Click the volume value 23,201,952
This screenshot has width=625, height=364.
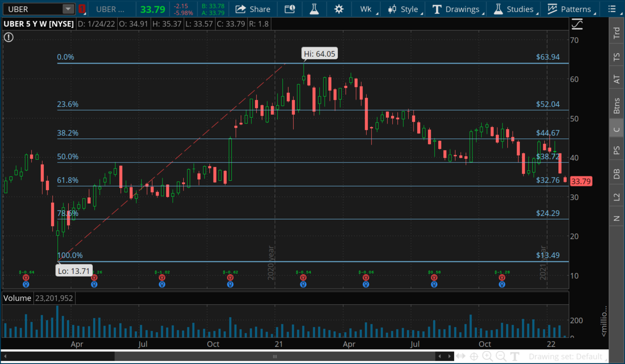click(54, 298)
